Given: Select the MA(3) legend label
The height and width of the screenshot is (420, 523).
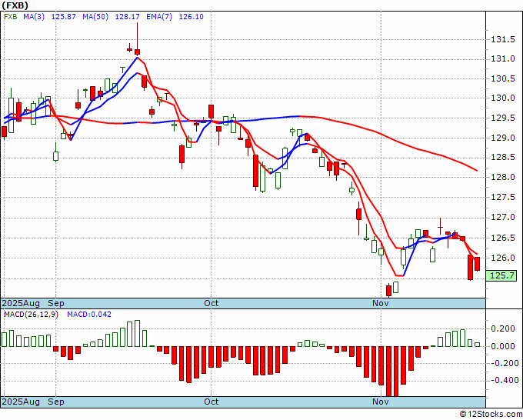Looking at the screenshot, I should (x=34, y=17).
